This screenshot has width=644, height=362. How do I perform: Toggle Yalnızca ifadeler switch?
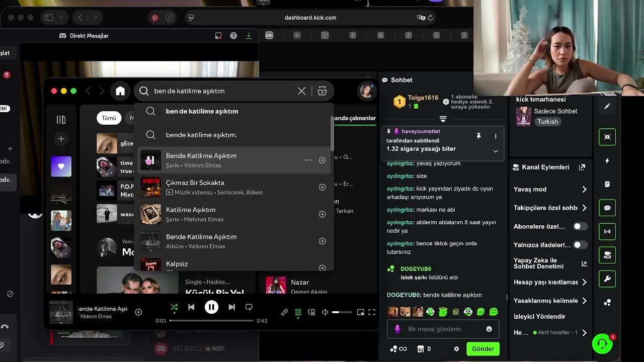pyautogui.click(x=580, y=245)
